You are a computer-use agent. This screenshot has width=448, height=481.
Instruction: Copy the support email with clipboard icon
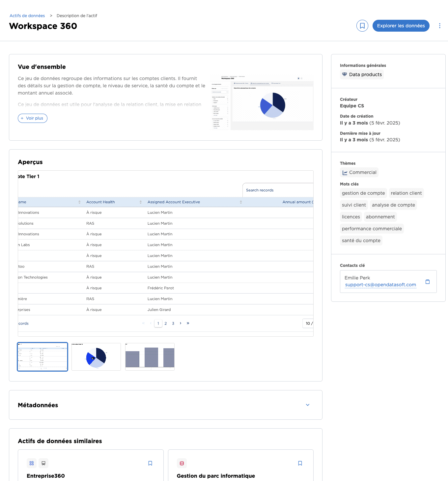click(427, 282)
